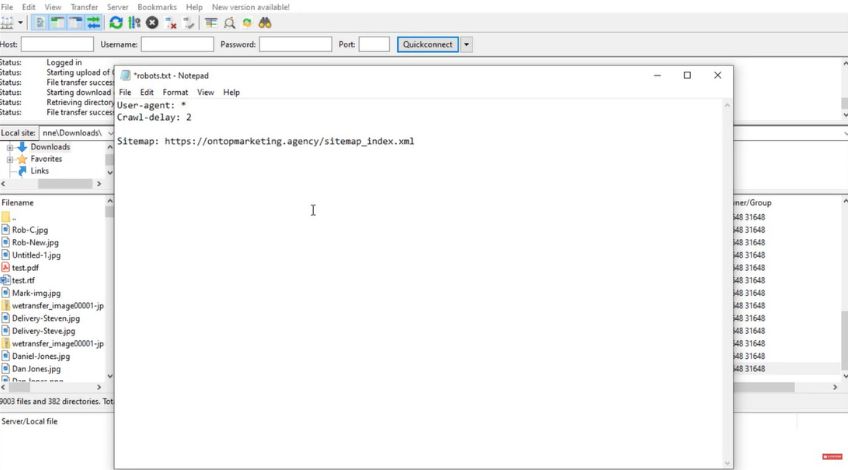The width and height of the screenshot is (848, 470).
Task: Click the Process Queue toolbar icon
Action: point(134,23)
